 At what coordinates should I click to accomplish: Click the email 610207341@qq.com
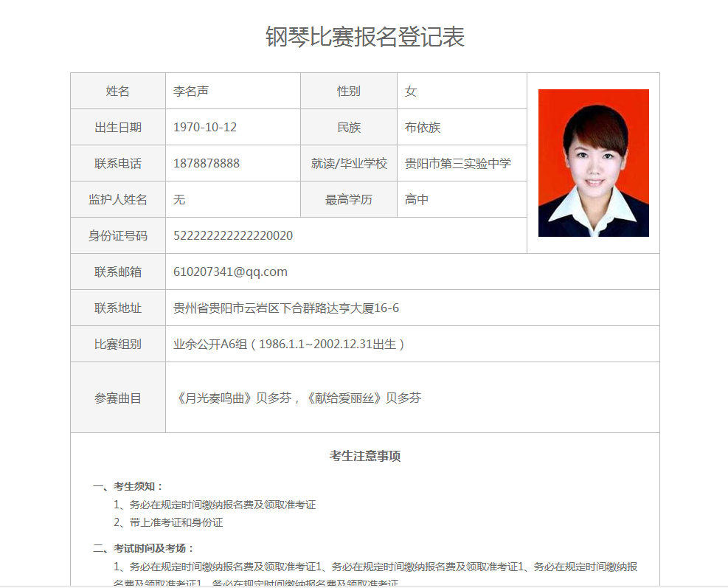click(230, 271)
